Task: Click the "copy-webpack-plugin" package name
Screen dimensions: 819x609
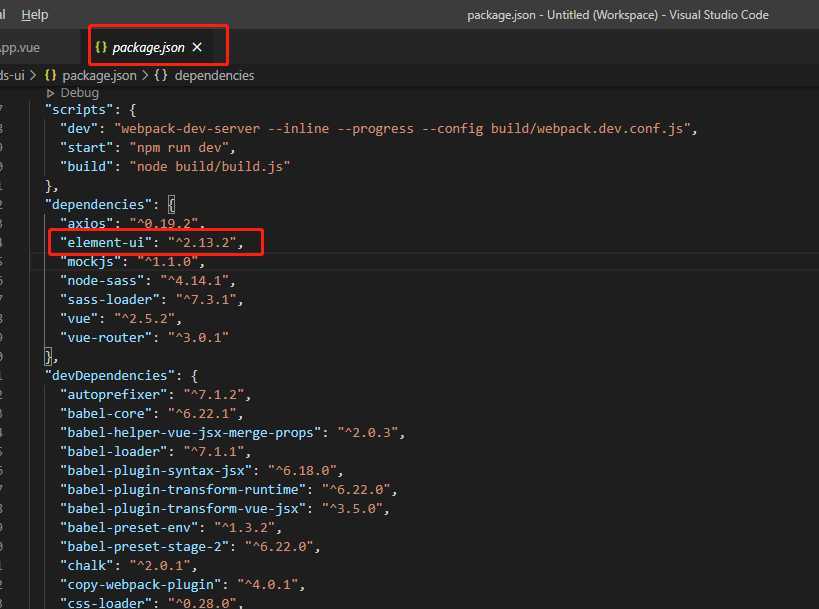Action: coord(141,584)
